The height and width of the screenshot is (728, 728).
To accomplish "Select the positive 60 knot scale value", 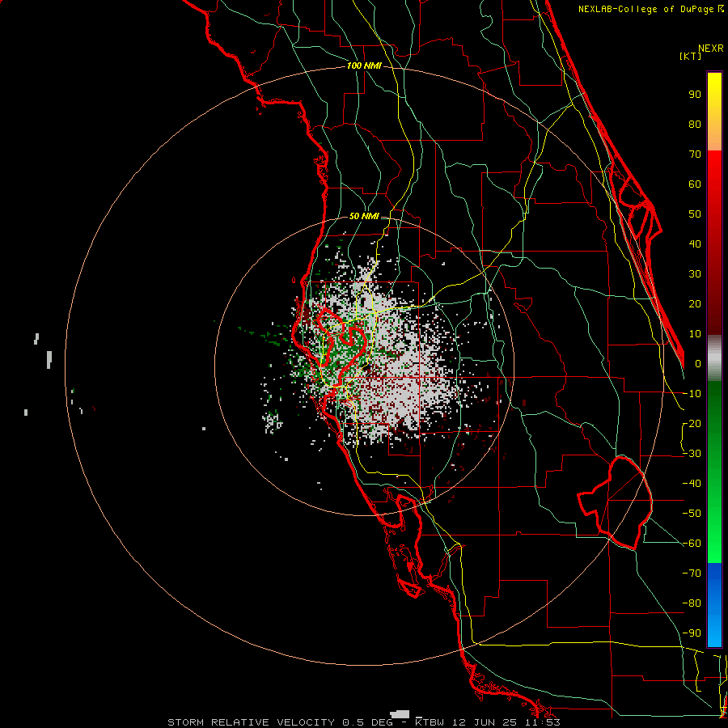I will tap(695, 184).
